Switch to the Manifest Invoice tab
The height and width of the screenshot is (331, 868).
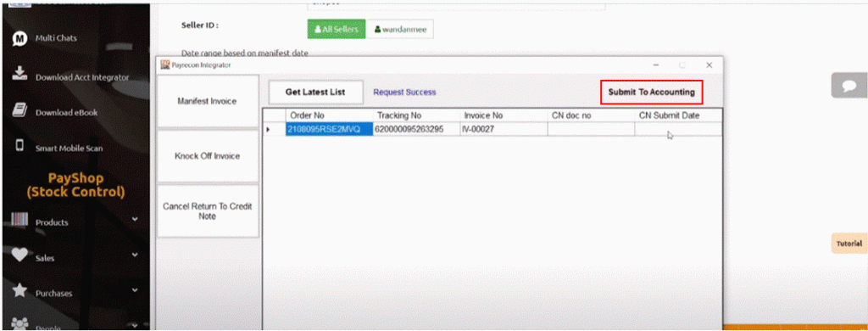[x=208, y=102]
